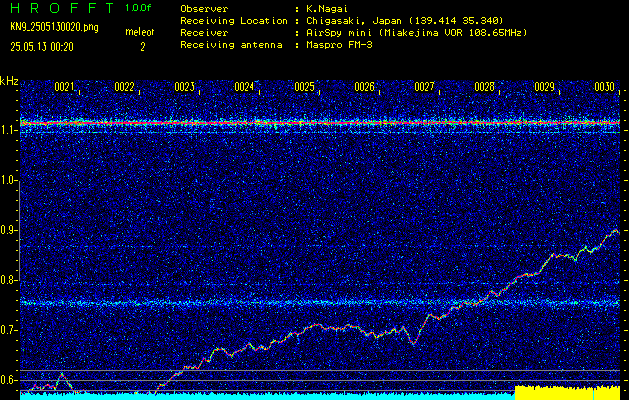This screenshot has width=629, height=400.
Task: Click the 0028 time marker
Action: coord(484,87)
